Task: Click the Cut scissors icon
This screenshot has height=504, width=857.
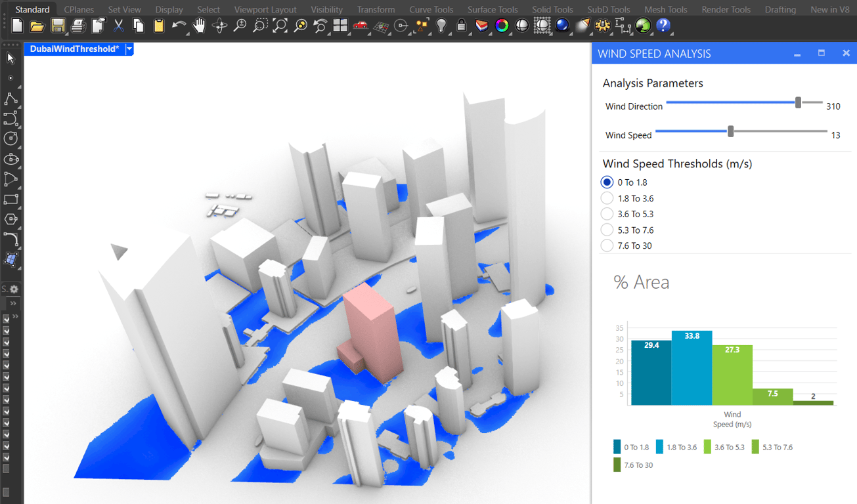Action: (118, 26)
